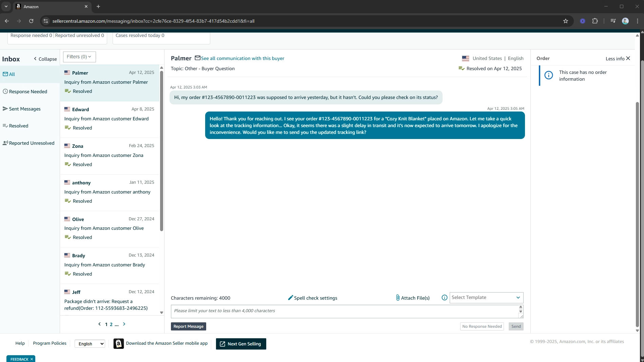Click the No Response Needed button
This screenshot has height=362, width=644.
pyautogui.click(x=482, y=326)
